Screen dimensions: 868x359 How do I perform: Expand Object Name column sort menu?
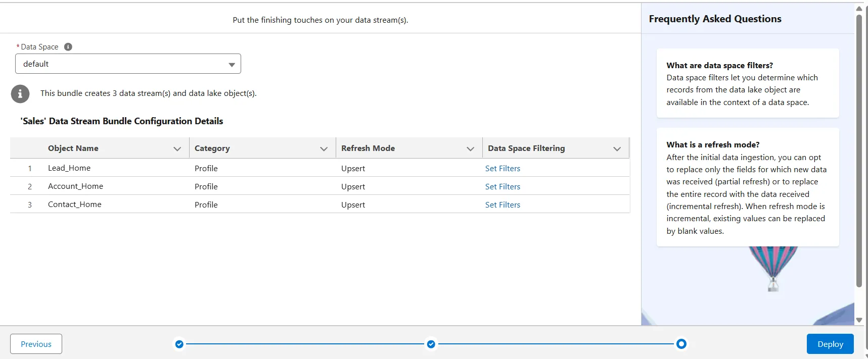pos(177,148)
